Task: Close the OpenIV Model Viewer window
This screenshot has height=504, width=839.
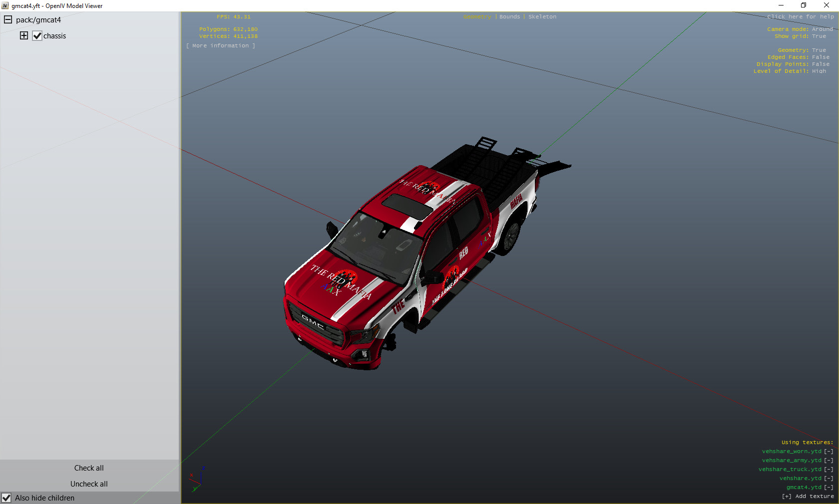Action: tap(827, 5)
